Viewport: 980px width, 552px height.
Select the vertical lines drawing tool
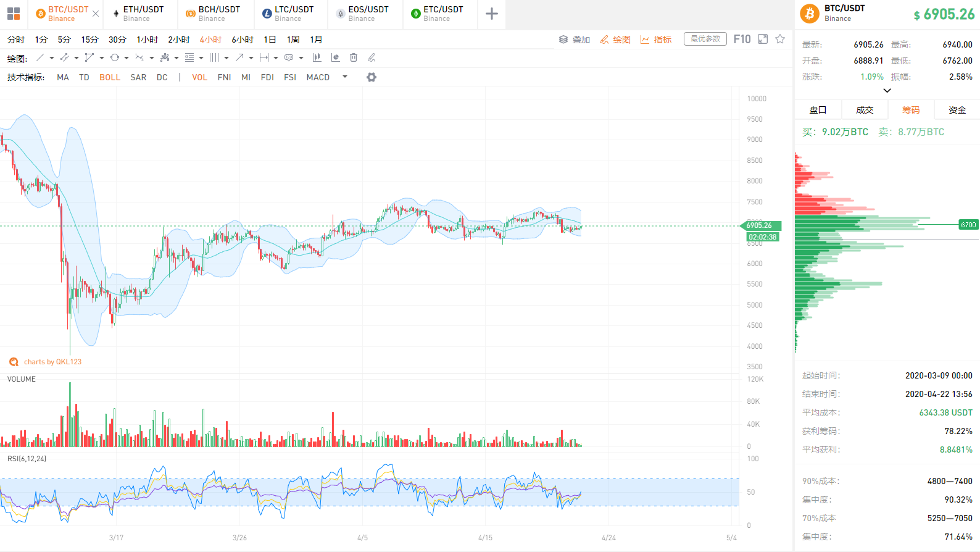pyautogui.click(x=214, y=57)
